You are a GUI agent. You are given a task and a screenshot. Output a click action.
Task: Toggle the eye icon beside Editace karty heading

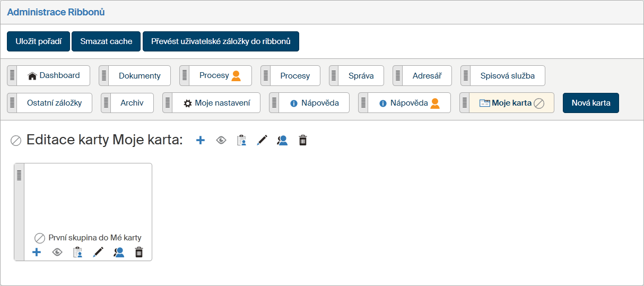coord(221,141)
